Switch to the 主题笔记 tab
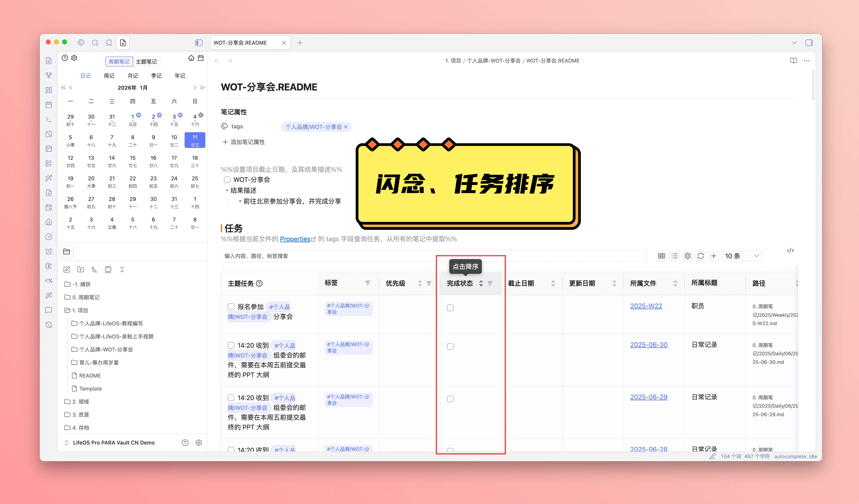Image resolution: width=859 pixels, height=504 pixels. click(146, 62)
